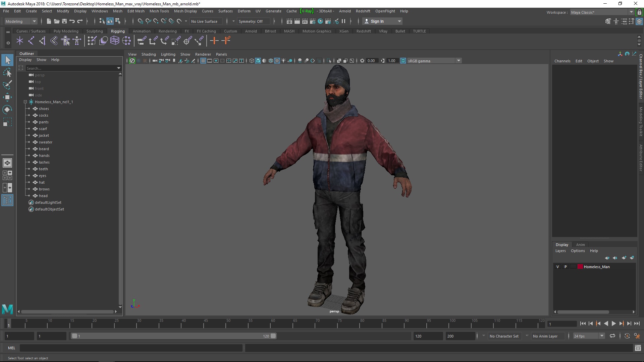Select the Rotate tool in the toolbox

7,110
